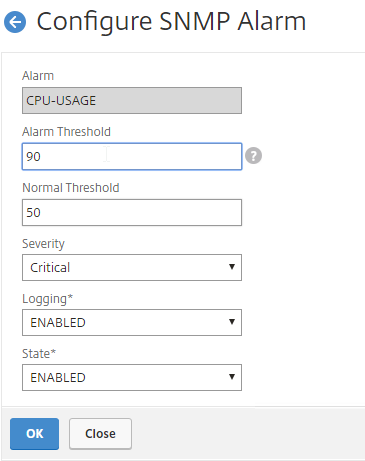Viewport: 365px width, 461px height.
Task: Expand the Logging dropdown box
Action: point(132,323)
